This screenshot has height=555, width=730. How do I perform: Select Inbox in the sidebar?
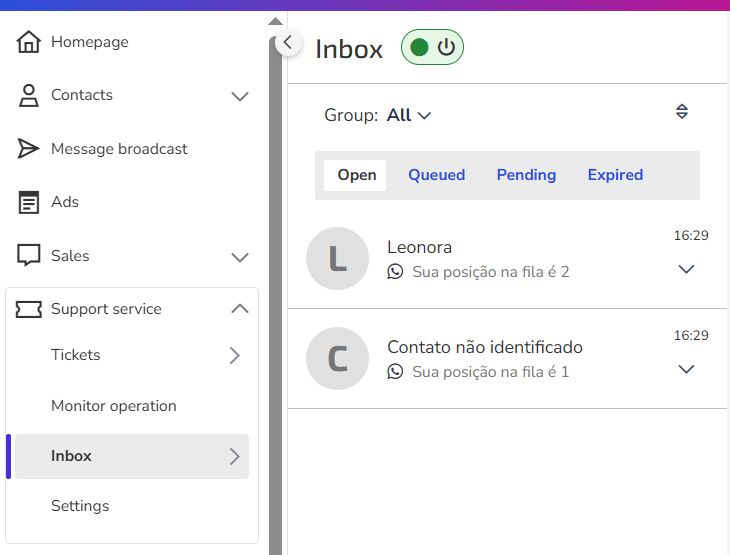132,456
